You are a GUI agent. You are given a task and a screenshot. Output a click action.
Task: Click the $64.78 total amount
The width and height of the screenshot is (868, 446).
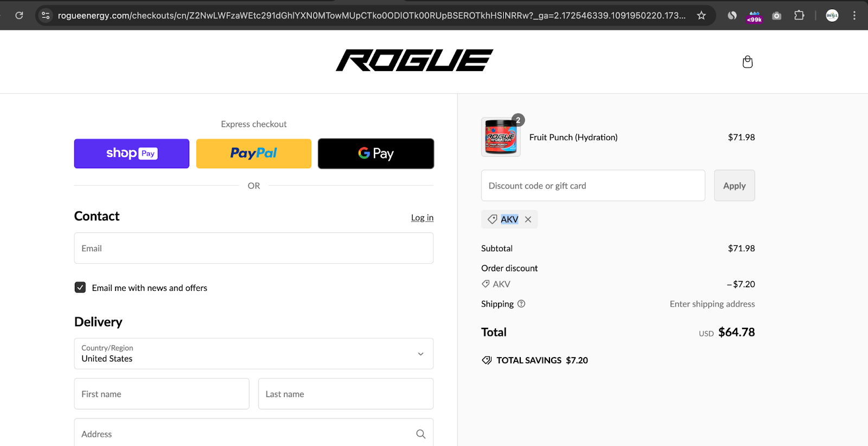[737, 332]
